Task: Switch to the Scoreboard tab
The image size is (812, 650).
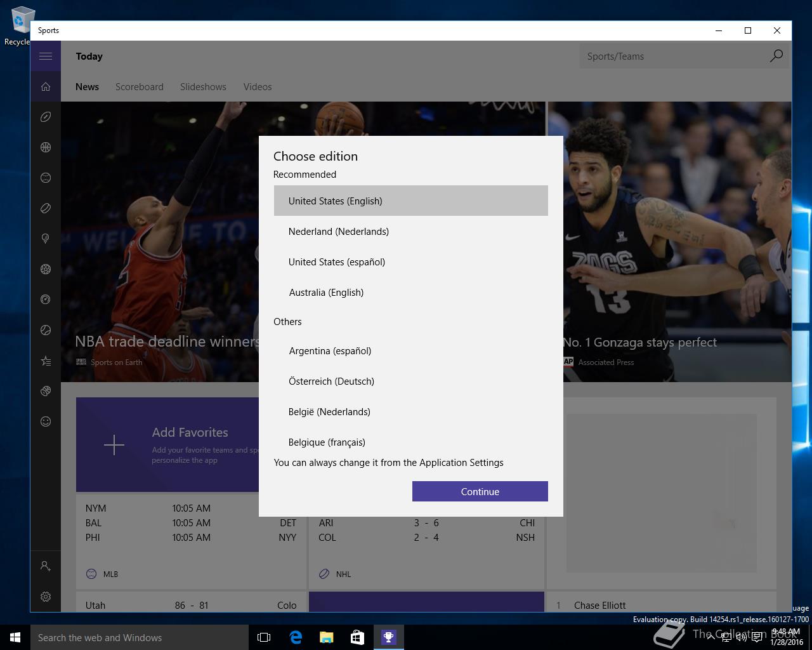Action: click(x=140, y=87)
